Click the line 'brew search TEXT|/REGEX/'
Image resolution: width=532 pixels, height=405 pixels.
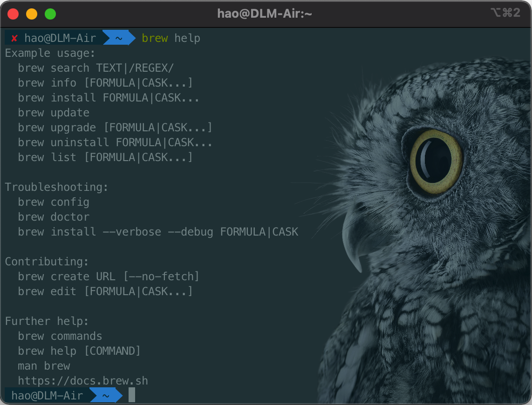tap(95, 68)
